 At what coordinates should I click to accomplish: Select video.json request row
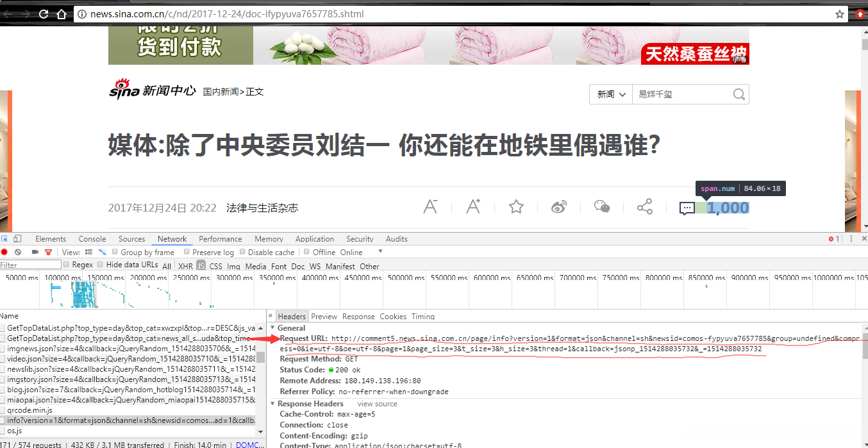[x=128, y=358]
